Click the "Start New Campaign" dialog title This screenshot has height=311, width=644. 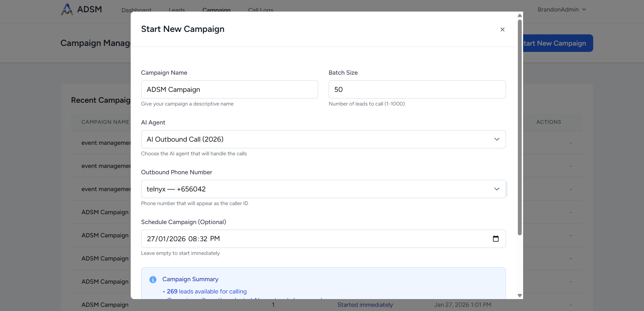click(x=183, y=29)
